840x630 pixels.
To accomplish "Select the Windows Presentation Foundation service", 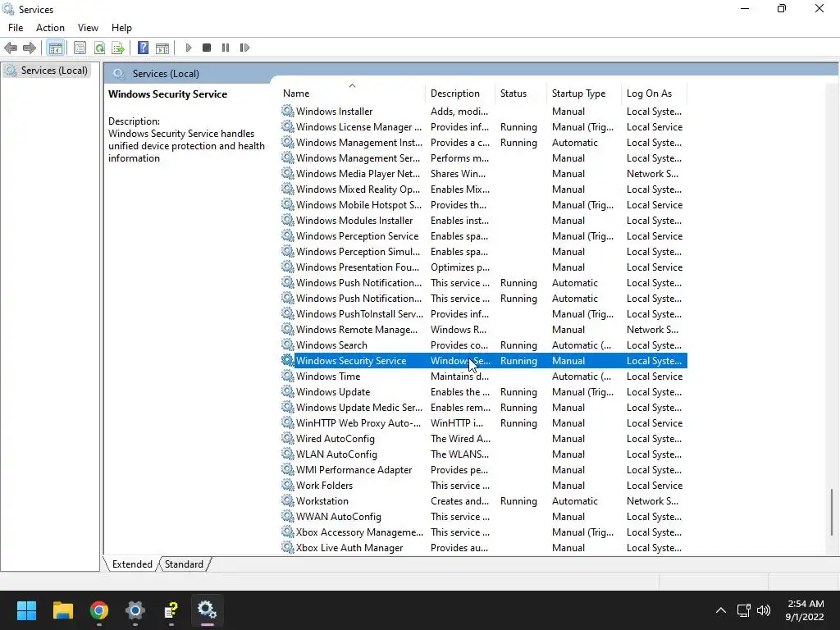I will 484,267.
